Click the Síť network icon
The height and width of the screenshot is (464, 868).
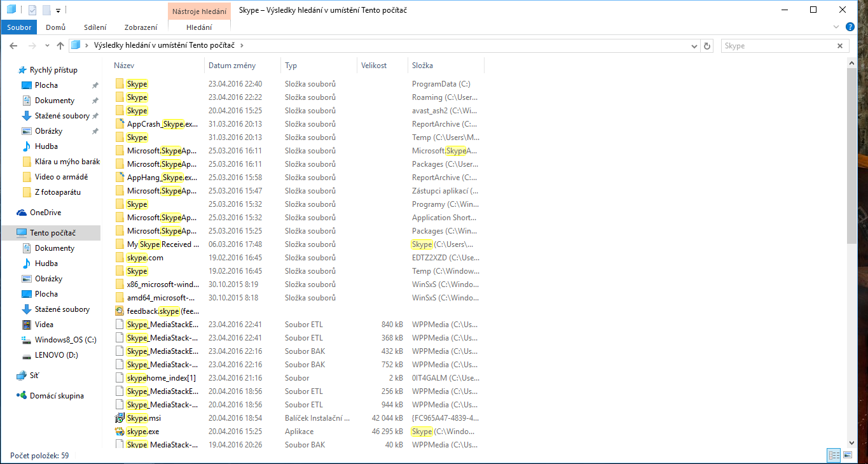pyautogui.click(x=22, y=376)
